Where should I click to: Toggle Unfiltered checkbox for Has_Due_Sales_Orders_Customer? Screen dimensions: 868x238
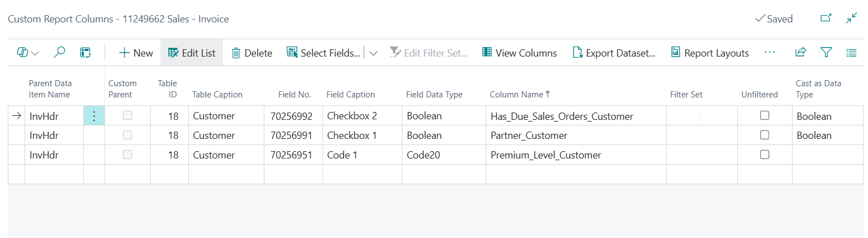pyautogui.click(x=765, y=115)
